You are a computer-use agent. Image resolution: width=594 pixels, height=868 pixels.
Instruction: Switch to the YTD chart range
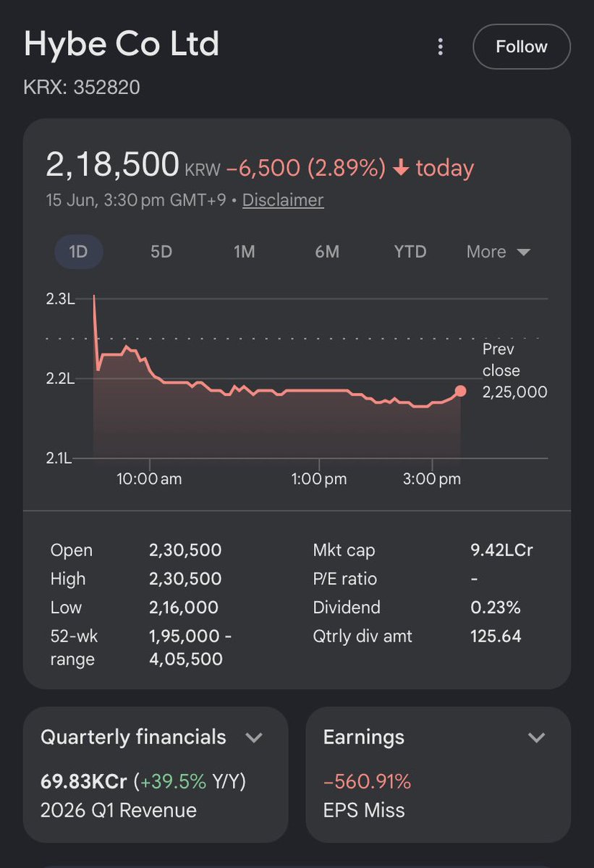(410, 252)
